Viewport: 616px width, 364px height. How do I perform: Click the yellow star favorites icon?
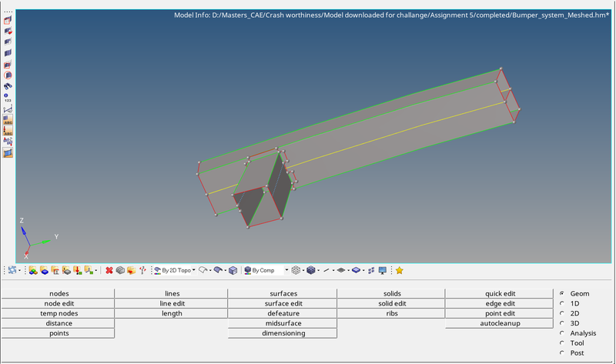tap(400, 270)
